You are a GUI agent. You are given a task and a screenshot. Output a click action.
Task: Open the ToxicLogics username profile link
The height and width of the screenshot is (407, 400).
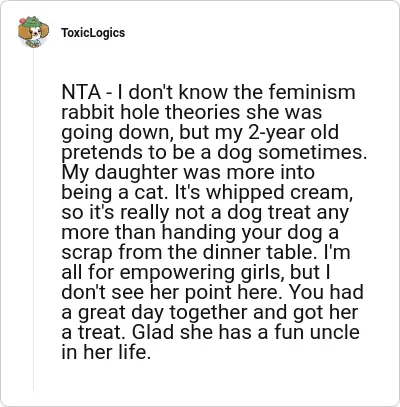pos(93,33)
